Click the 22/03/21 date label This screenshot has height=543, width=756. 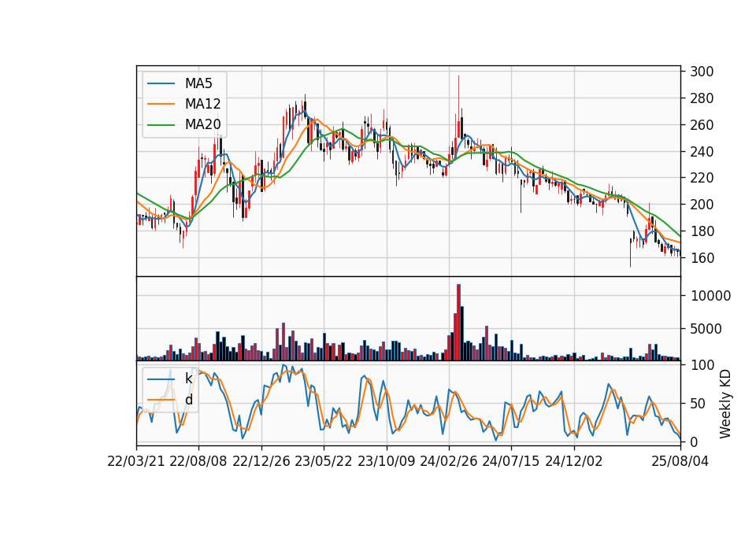pos(136,461)
